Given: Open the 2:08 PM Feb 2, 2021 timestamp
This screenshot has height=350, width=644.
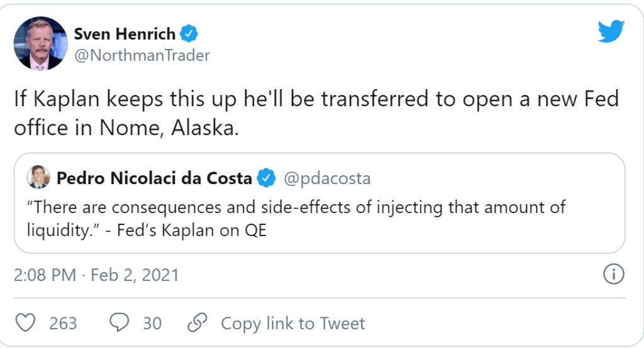Looking at the screenshot, I should pos(96,275).
